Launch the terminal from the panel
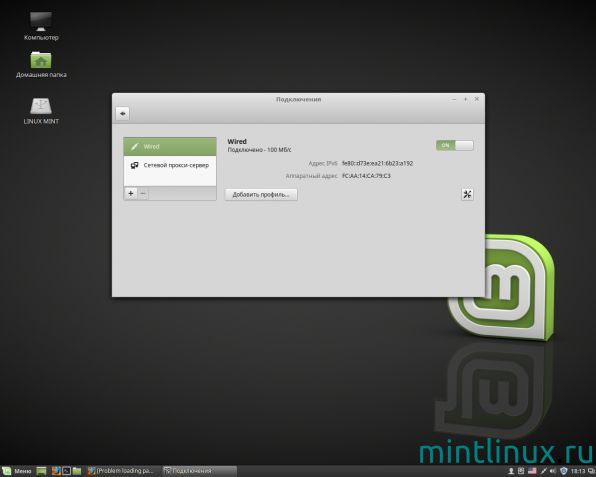This screenshot has width=596, height=477. coord(67,471)
